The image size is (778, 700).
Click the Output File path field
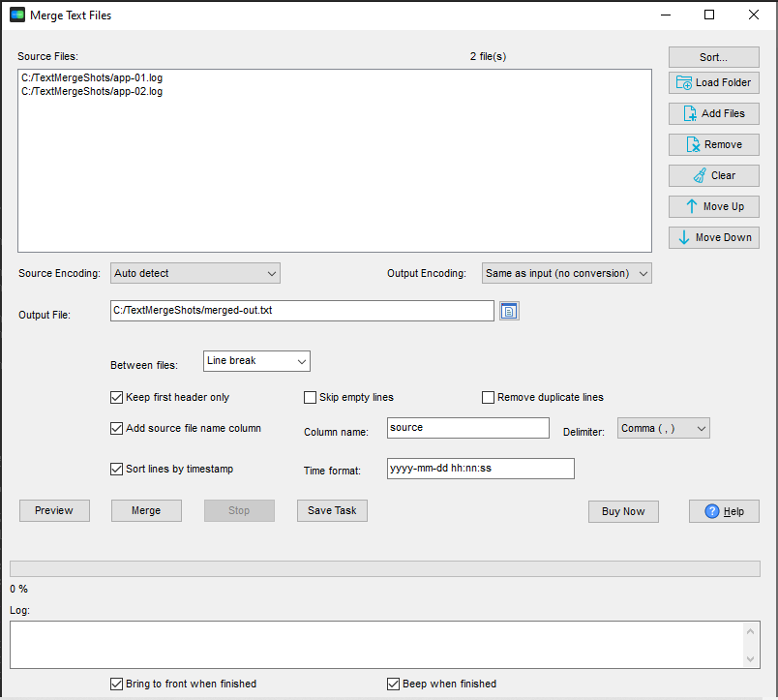pyautogui.click(x=302, y=310)
